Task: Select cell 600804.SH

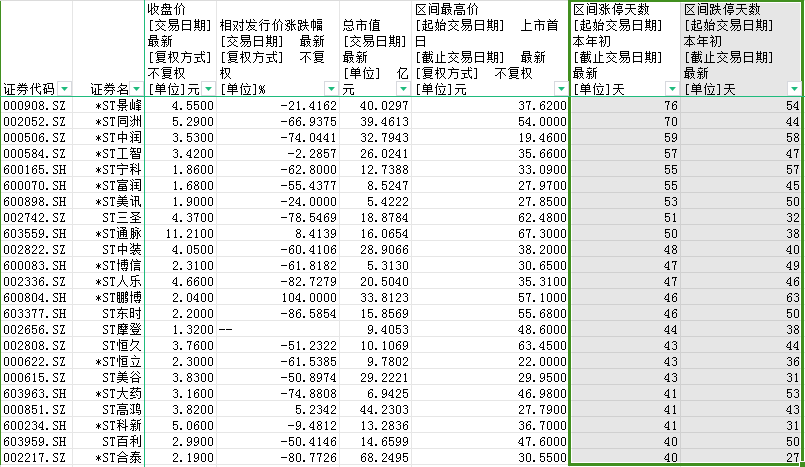Action: pyautogui.click(x=36, y=298)
